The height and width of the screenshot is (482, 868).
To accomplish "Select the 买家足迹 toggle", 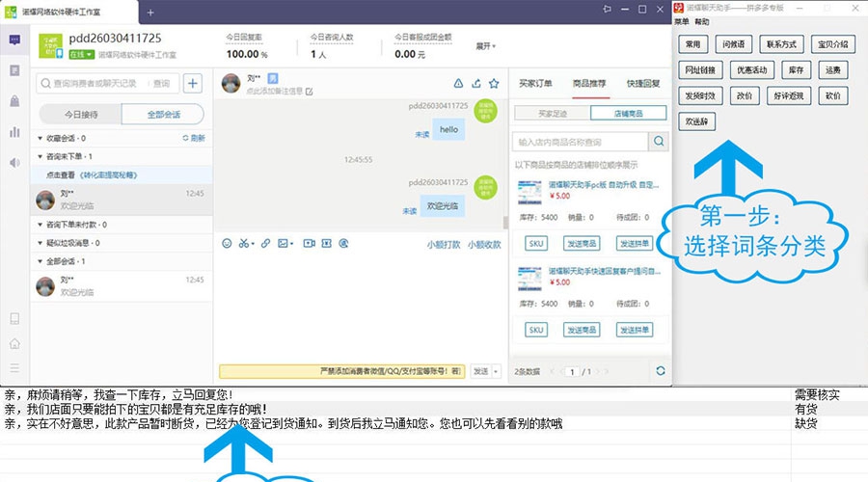I will pyautogui.click(x=553, y=114).
